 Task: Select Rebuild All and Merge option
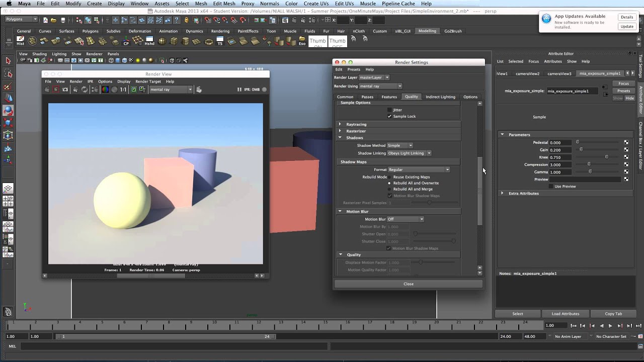click(389, 189)
